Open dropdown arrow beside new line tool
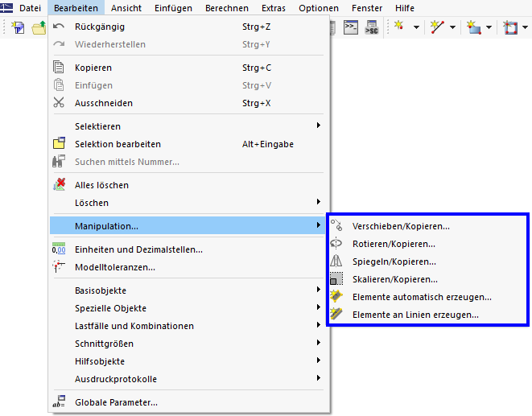The width and height of the screenshot is (532, 416). [x=452, y=27]
